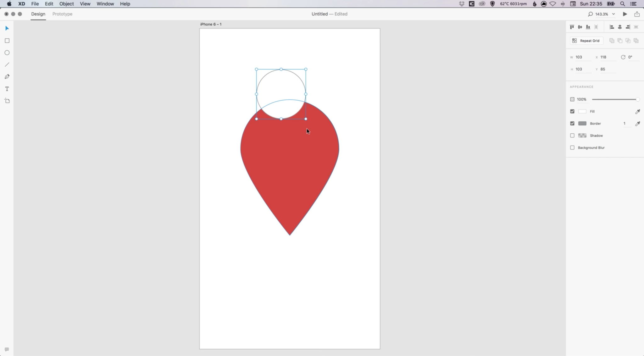
Task: Click the Fill color eyedropper icon
Action: (x=638, y=111)
